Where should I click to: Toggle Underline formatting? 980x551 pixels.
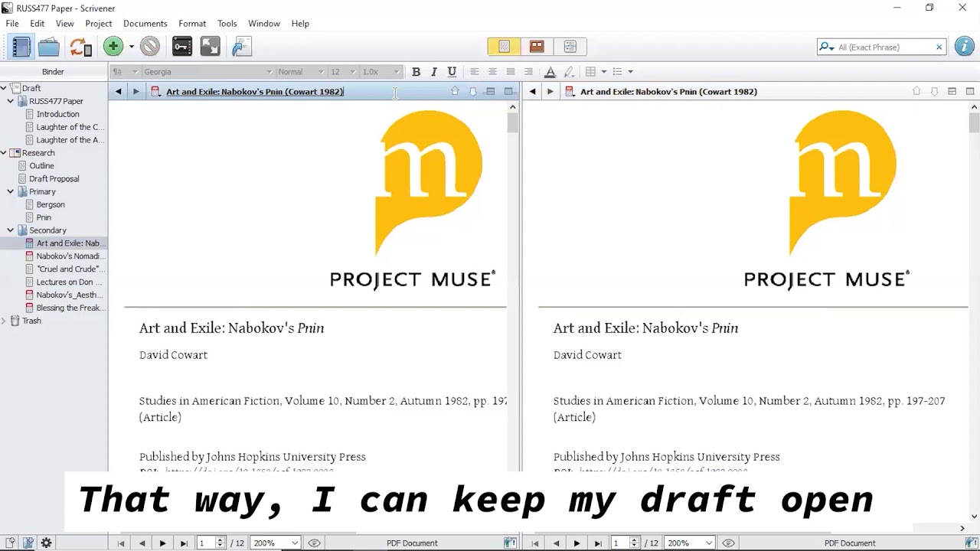tap(452, 72)
